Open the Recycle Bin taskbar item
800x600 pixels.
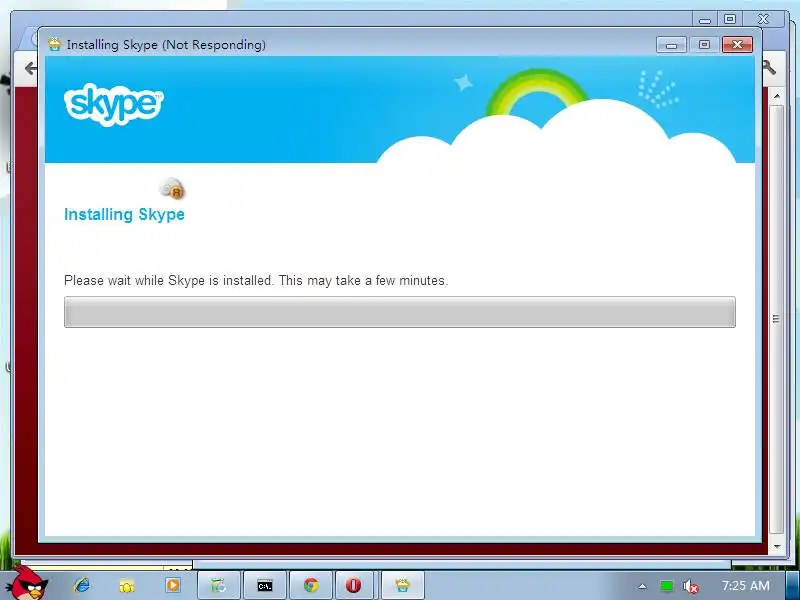point(219,585)
